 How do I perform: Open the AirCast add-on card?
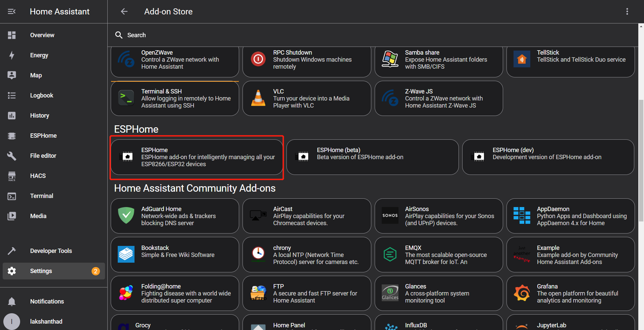(307, 216)
